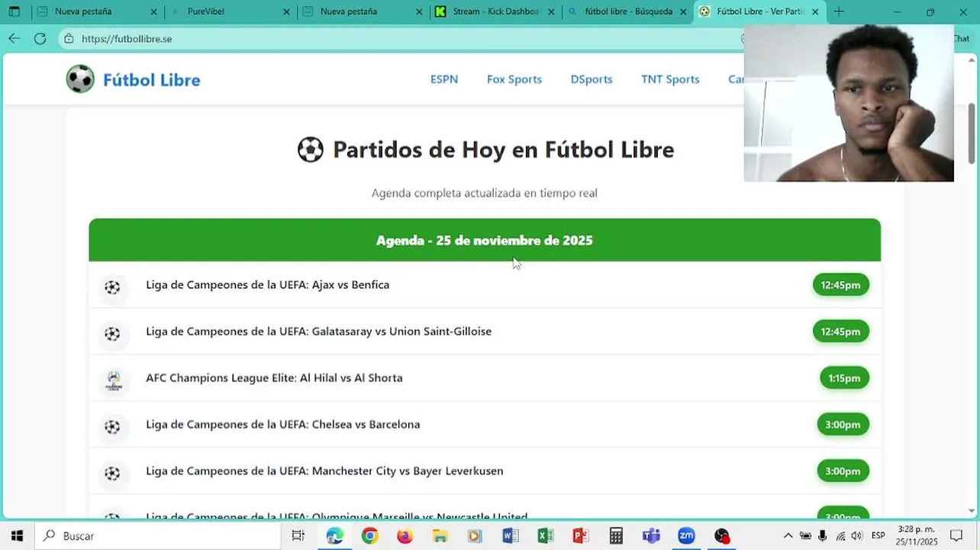Click the Agenda 25 de noviembre header
The width and height of the screenshot is (980, 550).
click(x=485, y=240)
